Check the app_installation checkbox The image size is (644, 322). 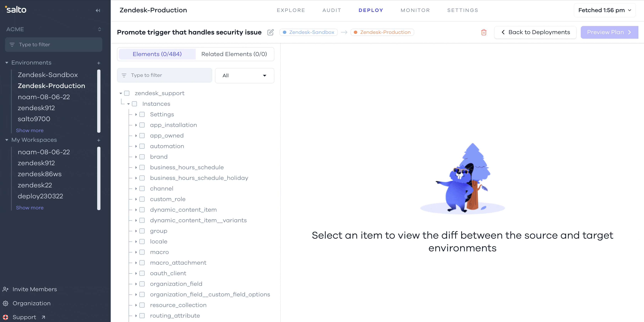point(142,125)
